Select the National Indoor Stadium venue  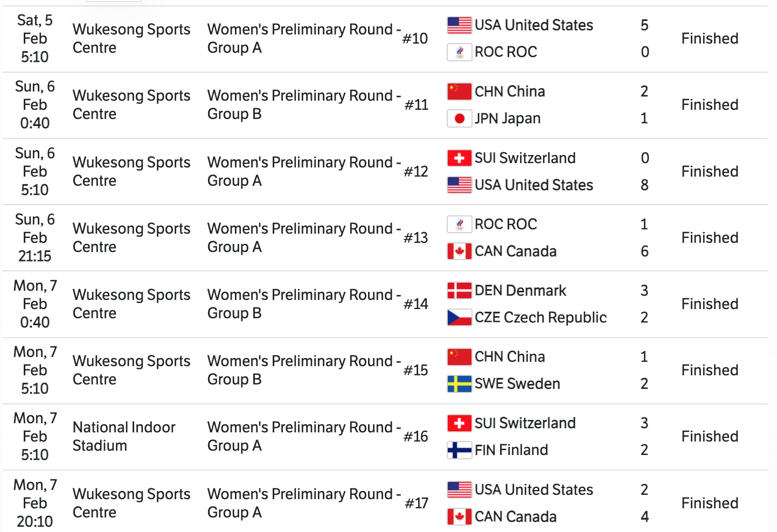124,437
